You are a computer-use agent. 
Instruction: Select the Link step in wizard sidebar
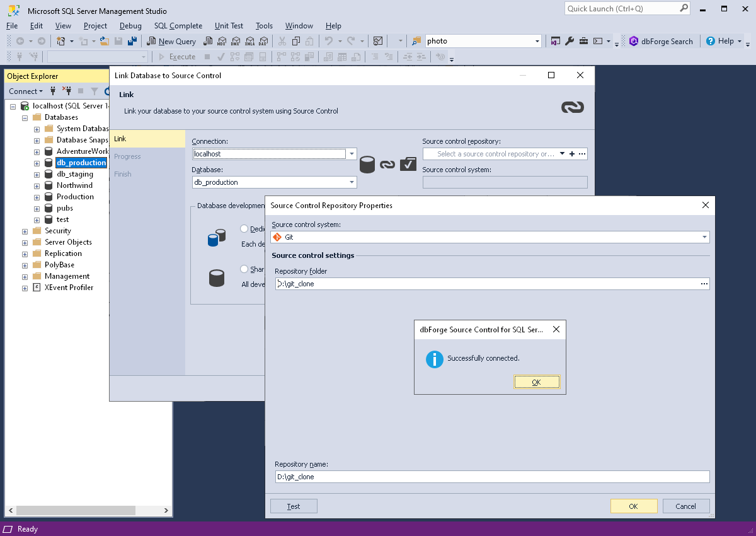[147, 139]
